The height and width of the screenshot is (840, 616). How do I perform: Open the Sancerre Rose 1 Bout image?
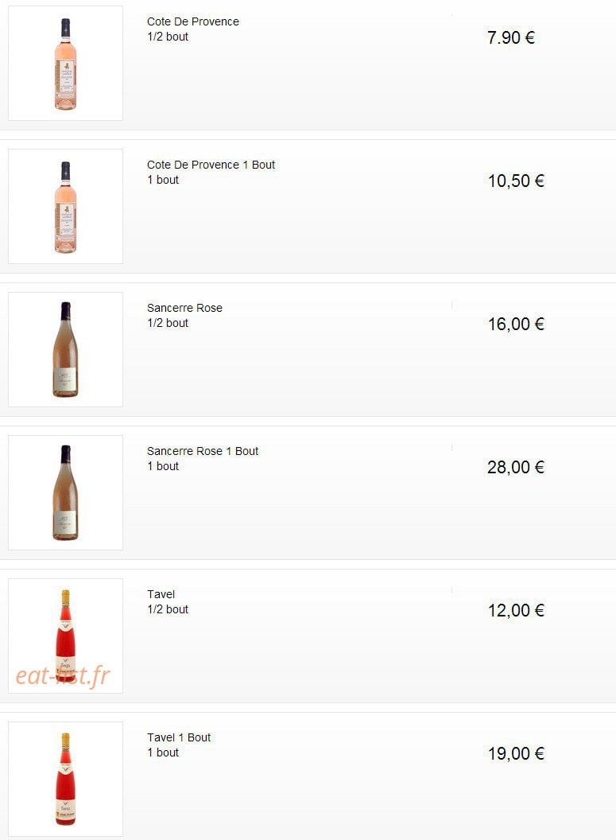click(x=65, y=492)
